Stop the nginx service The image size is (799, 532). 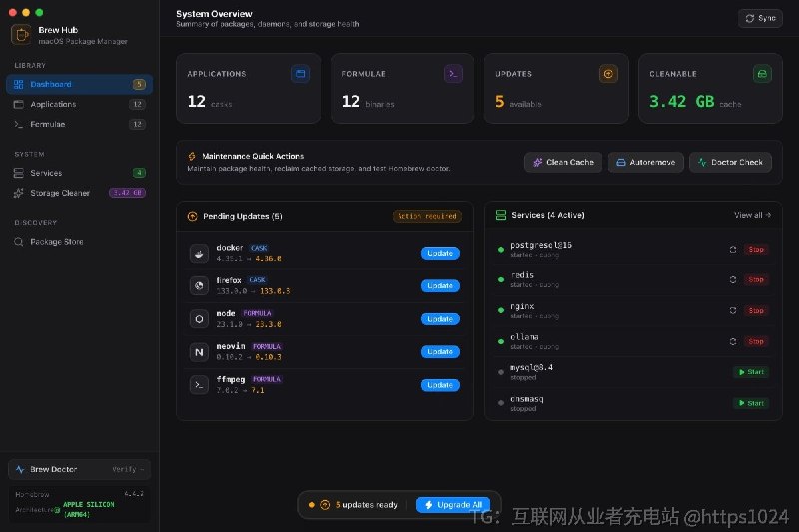(x=756, y=311)
